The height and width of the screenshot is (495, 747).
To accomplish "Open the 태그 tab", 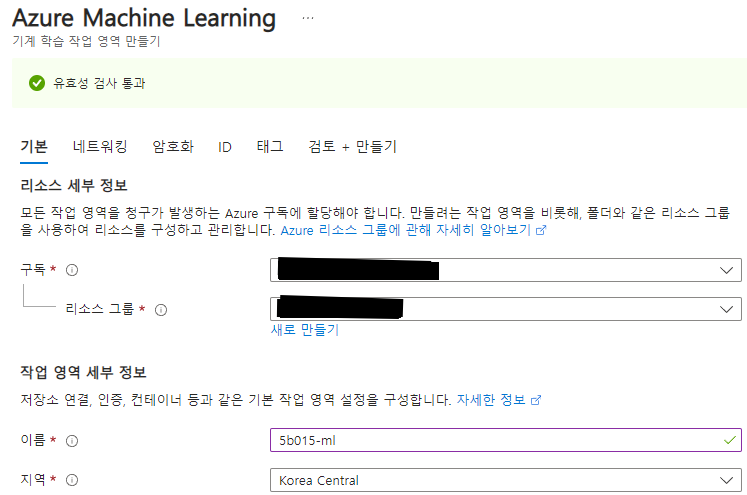I will pyautogui.click(x=270, y=146).
